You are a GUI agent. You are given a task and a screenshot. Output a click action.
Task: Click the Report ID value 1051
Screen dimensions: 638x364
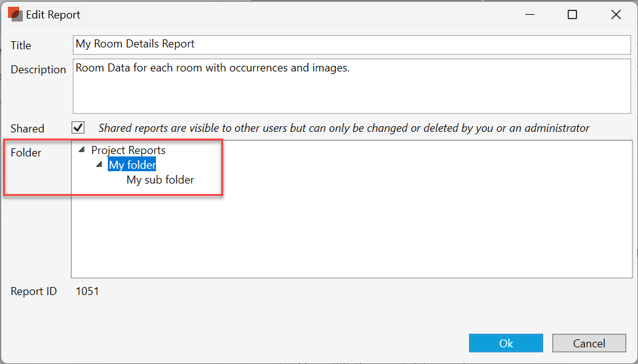click(x=87, y=291)
